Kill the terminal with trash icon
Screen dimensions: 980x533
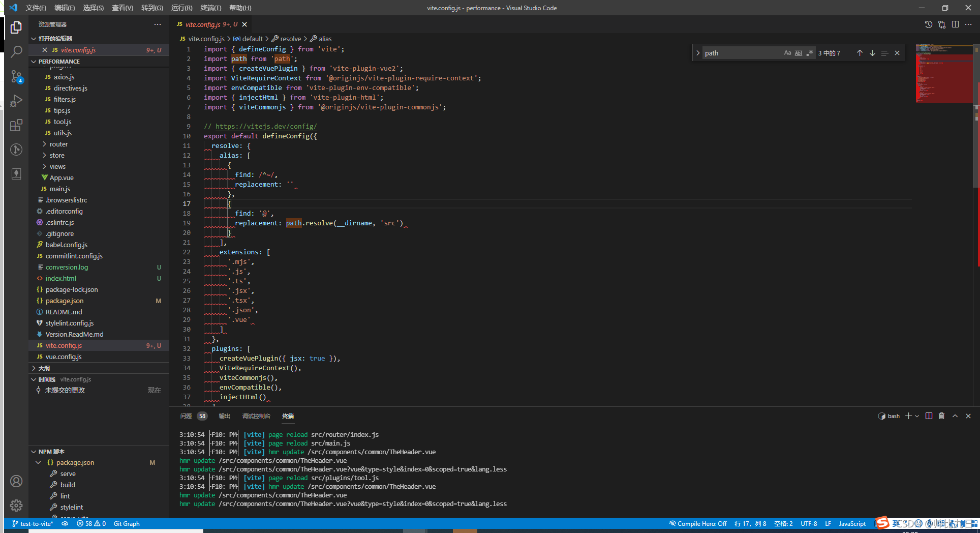941,416
